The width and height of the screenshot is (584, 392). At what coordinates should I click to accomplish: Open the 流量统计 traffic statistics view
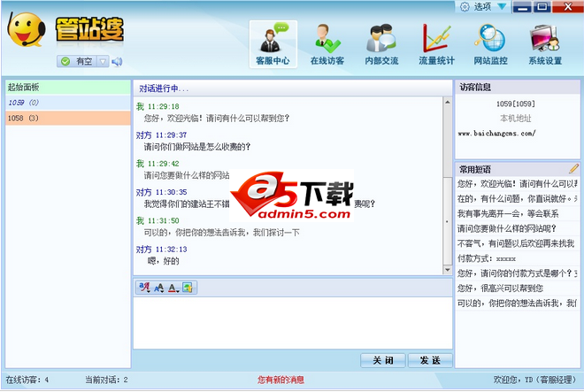(x=436, y=44)
